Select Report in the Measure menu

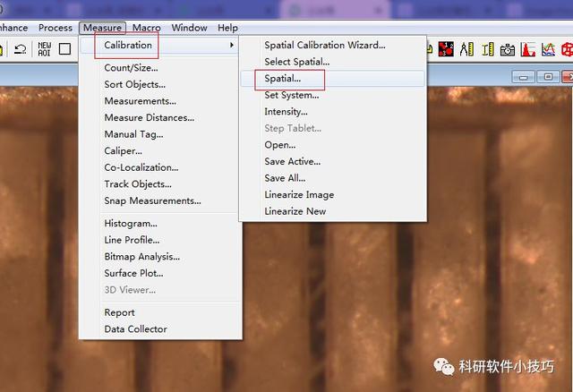click(x=159, y=312)
